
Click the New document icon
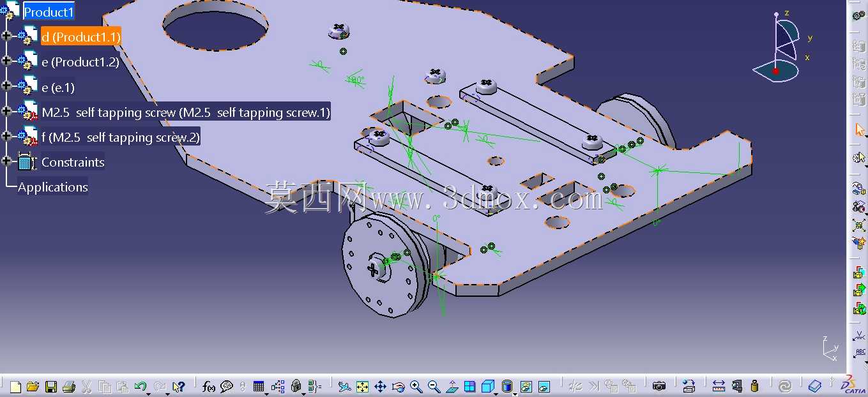click(15, 386)
